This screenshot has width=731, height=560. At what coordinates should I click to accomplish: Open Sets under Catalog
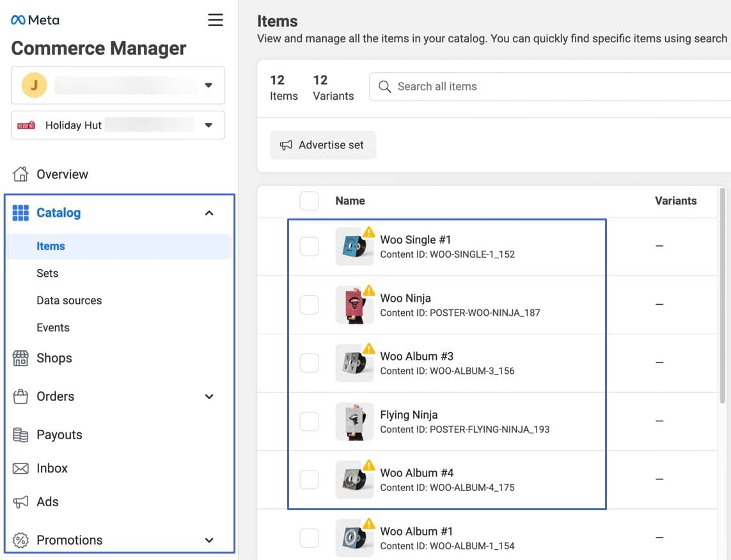pos(47,274)
